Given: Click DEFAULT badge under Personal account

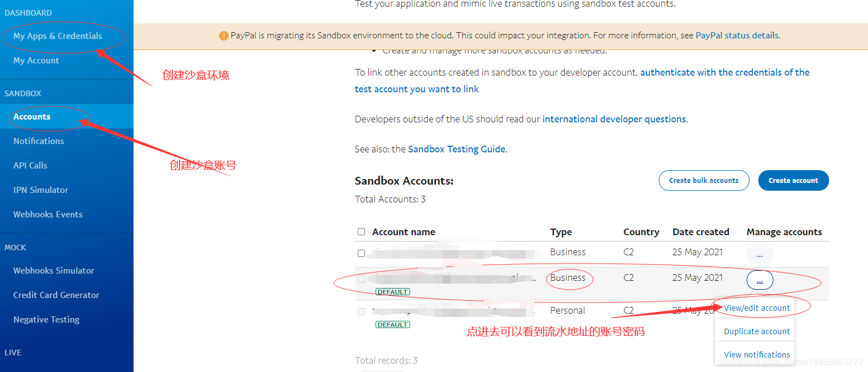Looking at the screenshot, I should [x=393, y=324].
